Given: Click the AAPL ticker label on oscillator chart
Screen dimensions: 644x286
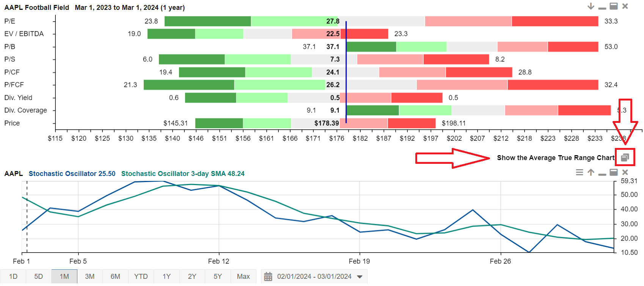Looking at the screenshot, I should click(14, 174).
